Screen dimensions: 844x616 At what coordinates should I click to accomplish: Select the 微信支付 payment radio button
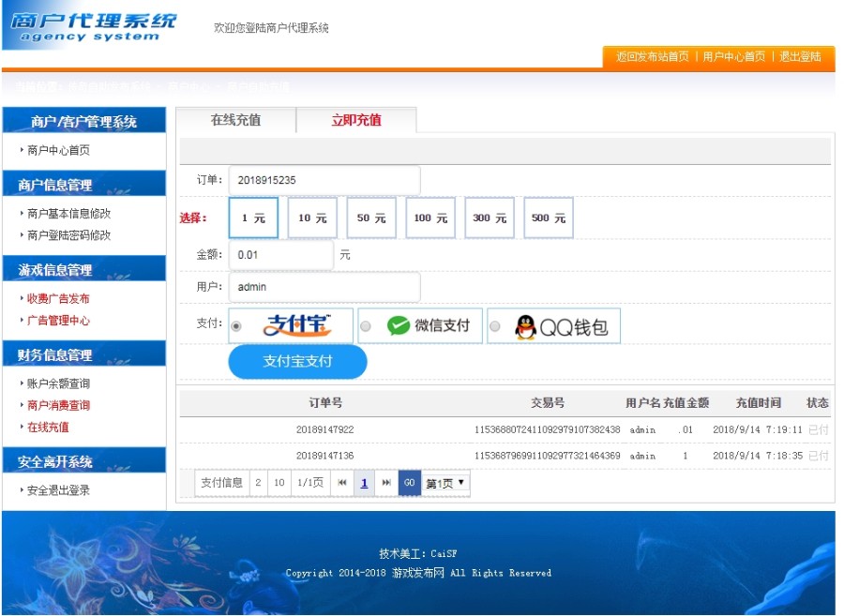click(365, 325)
